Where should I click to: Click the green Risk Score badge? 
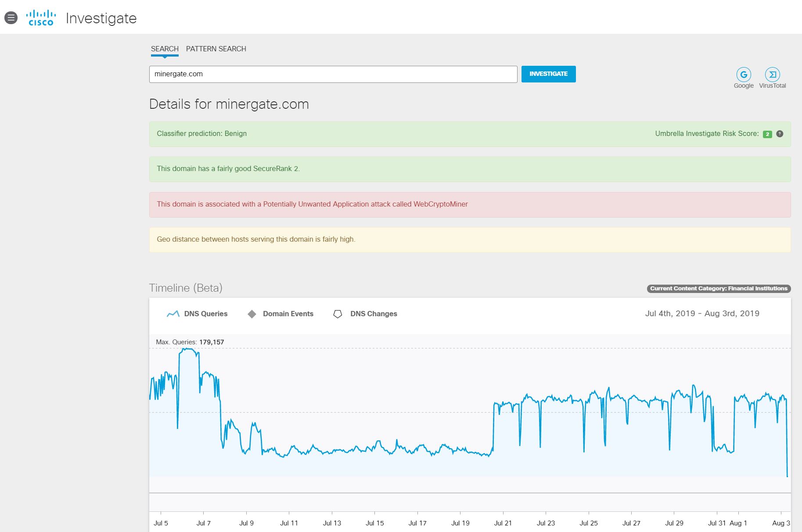pos(767,134)
